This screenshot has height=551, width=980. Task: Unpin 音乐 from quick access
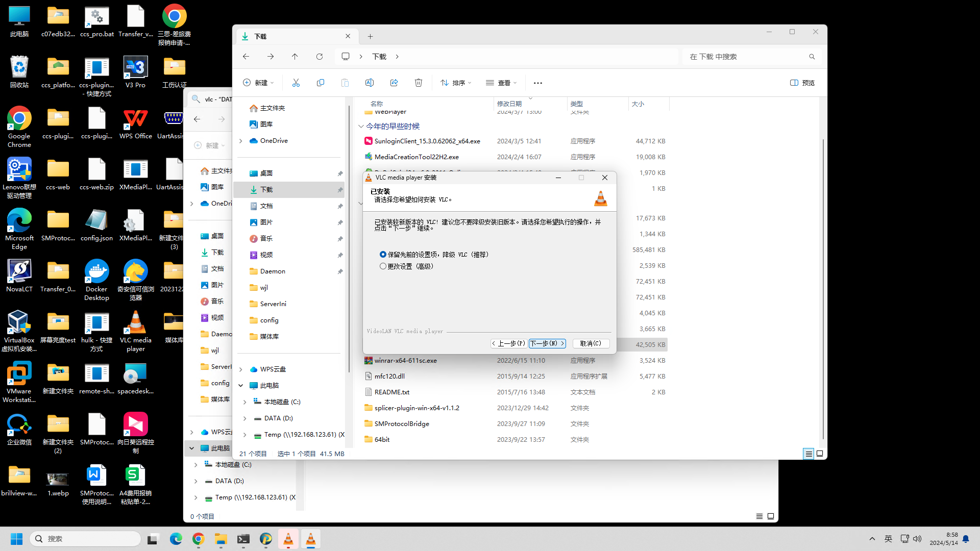pyautogui.click(x=340, y=239)
